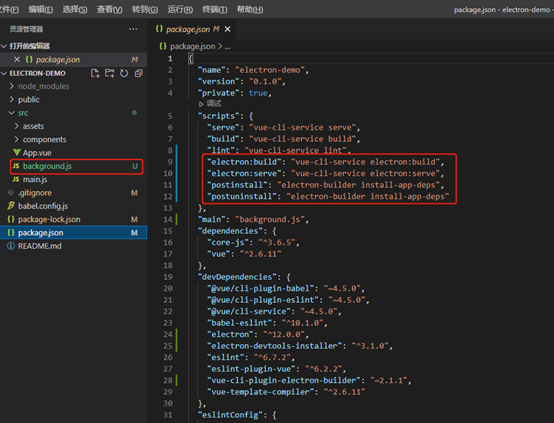Collapse the ELECTRON-DEMO project section
Screen dimensions: 554x423
4,73
